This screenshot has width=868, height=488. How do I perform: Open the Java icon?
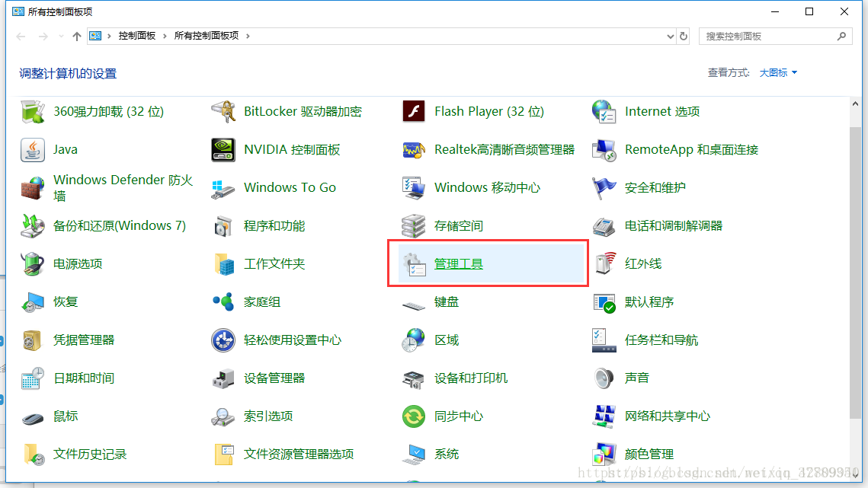tap(33, 150)
